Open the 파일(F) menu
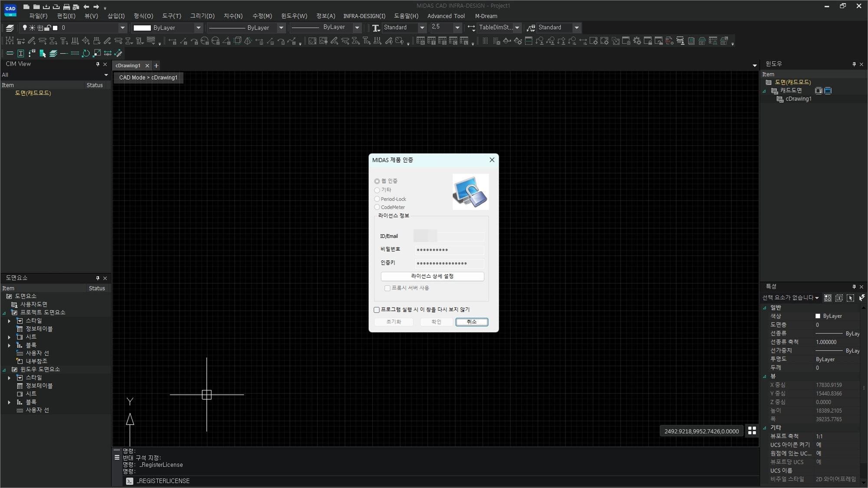This screenshot has height=488, width=868. (38, 16)
